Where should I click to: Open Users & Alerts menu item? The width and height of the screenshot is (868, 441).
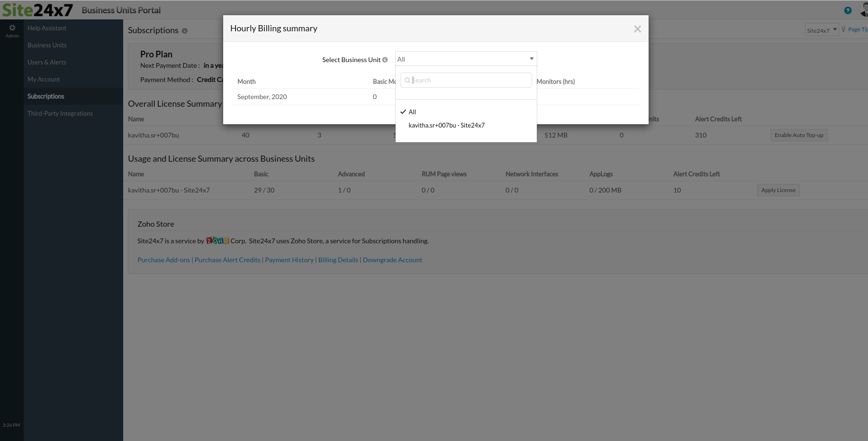(46, 62)
